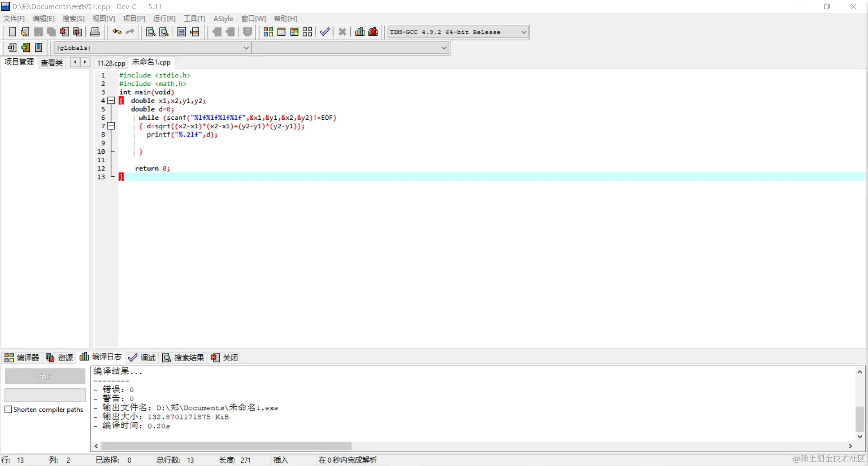Click the output file path line in log
Viewport: 868px width, 466px height.
pos(186,408)
